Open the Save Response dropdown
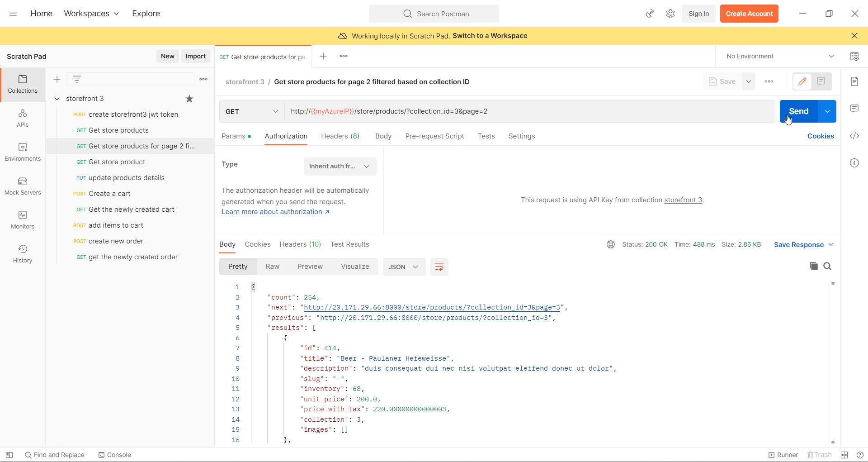 pos(804,244)
